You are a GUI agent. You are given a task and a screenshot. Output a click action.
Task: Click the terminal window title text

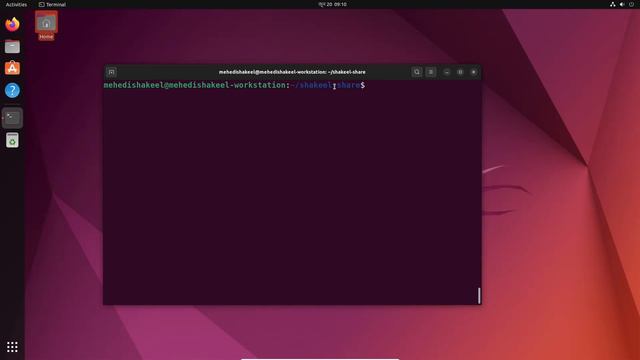click(292, 72)
